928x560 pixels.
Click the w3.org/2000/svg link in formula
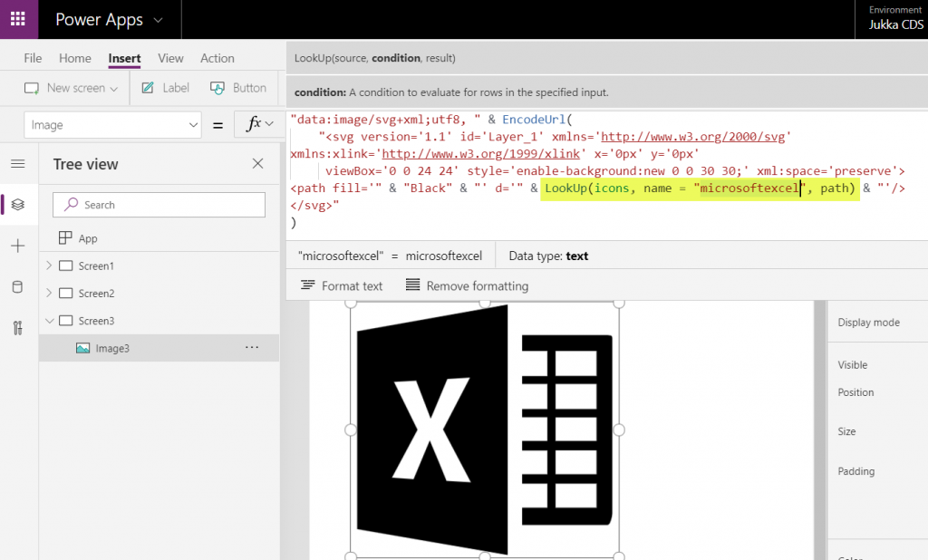692,137
